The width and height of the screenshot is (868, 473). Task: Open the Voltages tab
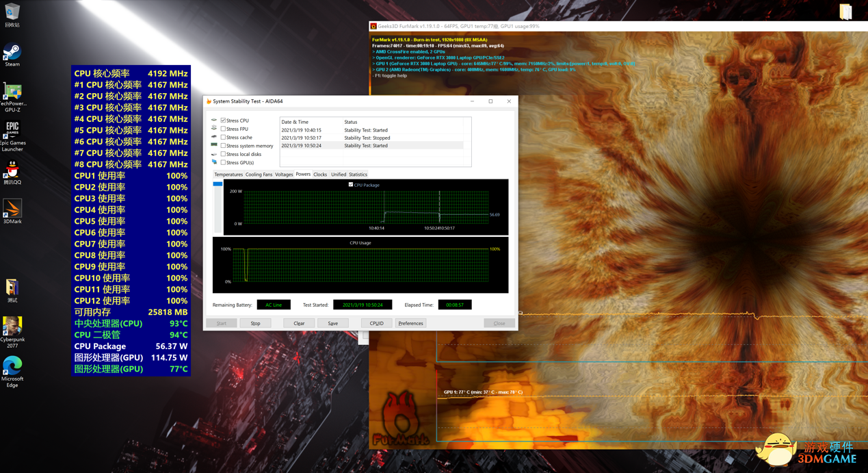point(284,175)
